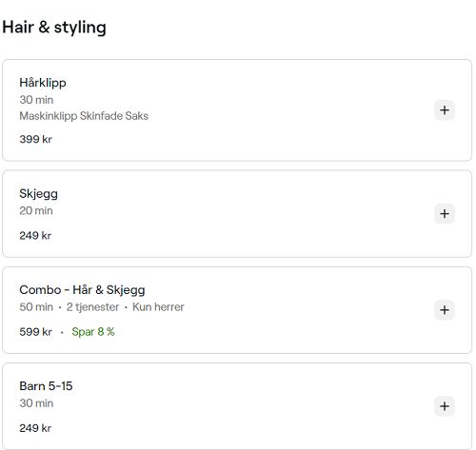Image resolution: width=476 pixels, height=450 pixels.
Task: Click the 399 kr price for Hårklipp
Action: (x=35, y=139)
